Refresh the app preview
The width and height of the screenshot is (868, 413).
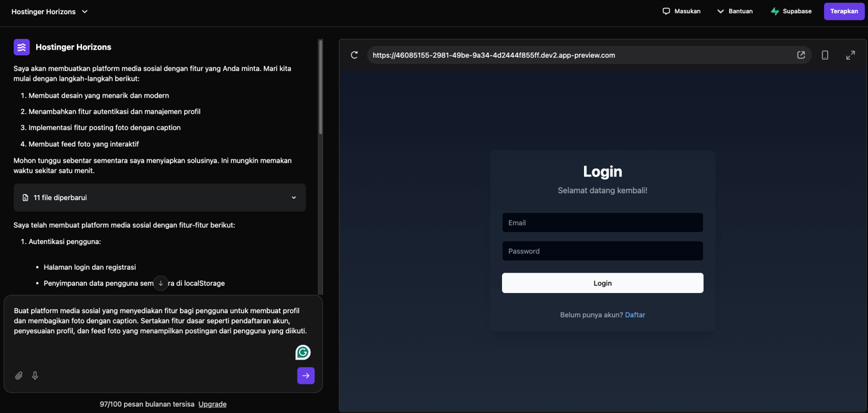(x=354, y=55)
